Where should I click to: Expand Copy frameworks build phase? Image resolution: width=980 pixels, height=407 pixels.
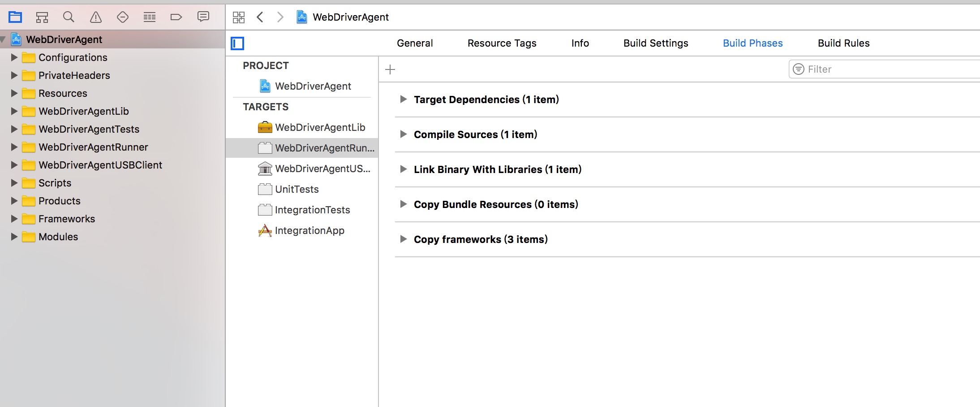point(403,239)
